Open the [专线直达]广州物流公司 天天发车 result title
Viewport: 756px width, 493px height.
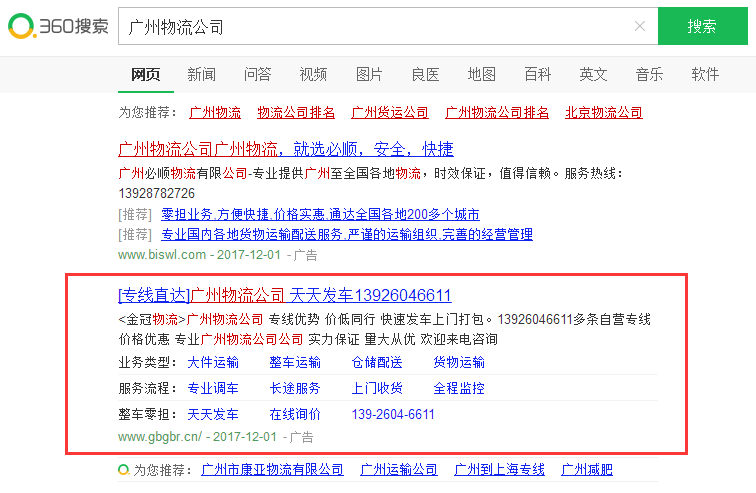(284, 295)
